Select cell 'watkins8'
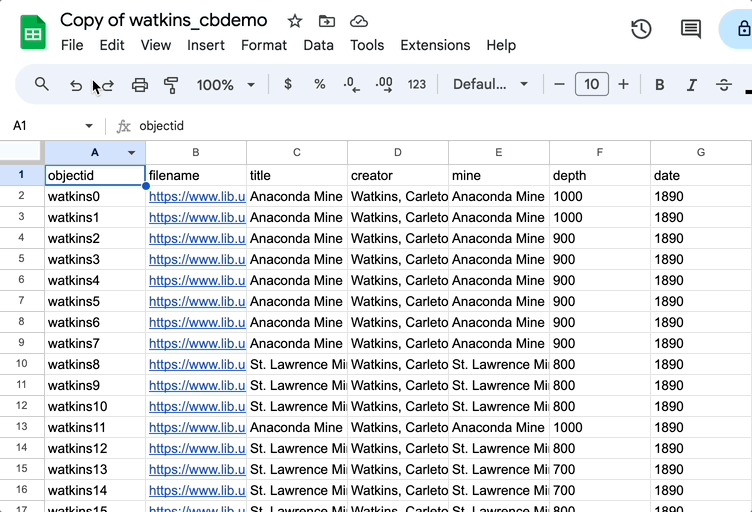The width and height of the screenshot is (752, 512). coord(94,364)
